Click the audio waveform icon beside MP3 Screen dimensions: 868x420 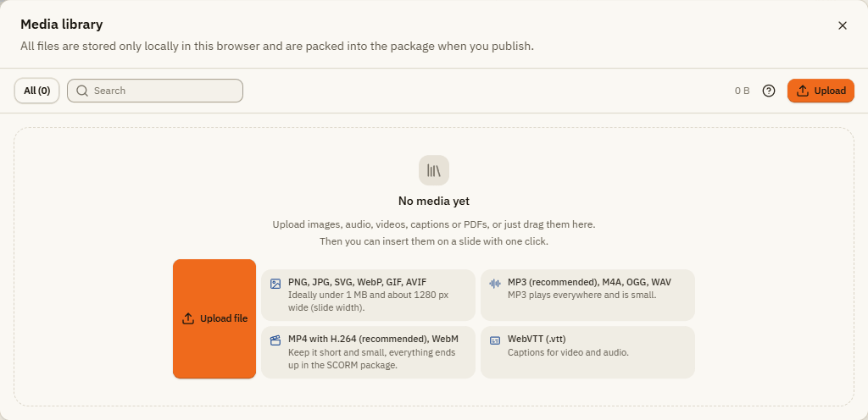tap(495, 284)
